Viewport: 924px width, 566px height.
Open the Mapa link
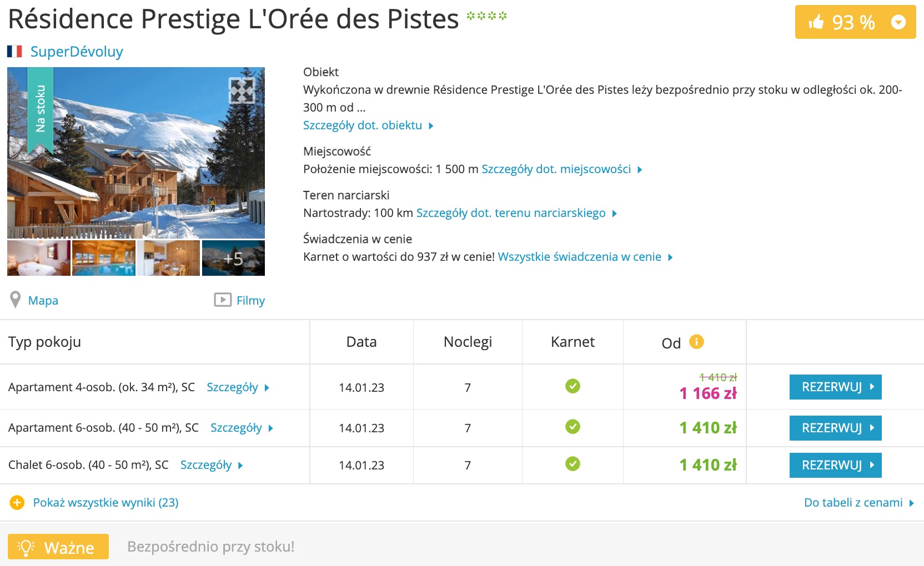(x=43, y=300)
